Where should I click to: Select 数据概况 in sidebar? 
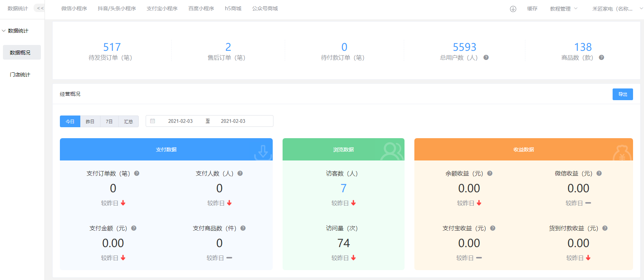pos(22,52)
